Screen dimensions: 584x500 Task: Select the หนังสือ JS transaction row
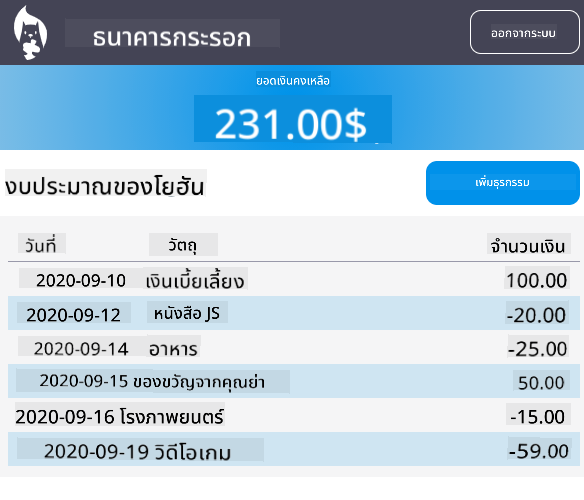point(294,313)
